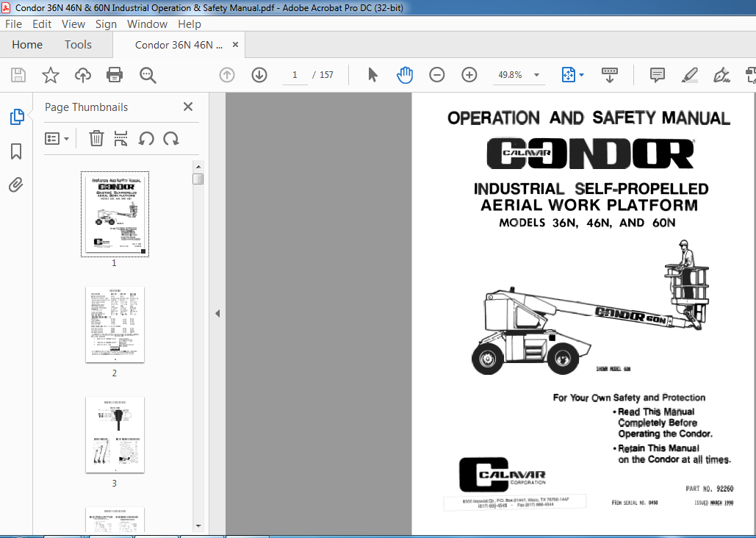Zoom out with minus button
756x538 pixels.
coord(437,75)
